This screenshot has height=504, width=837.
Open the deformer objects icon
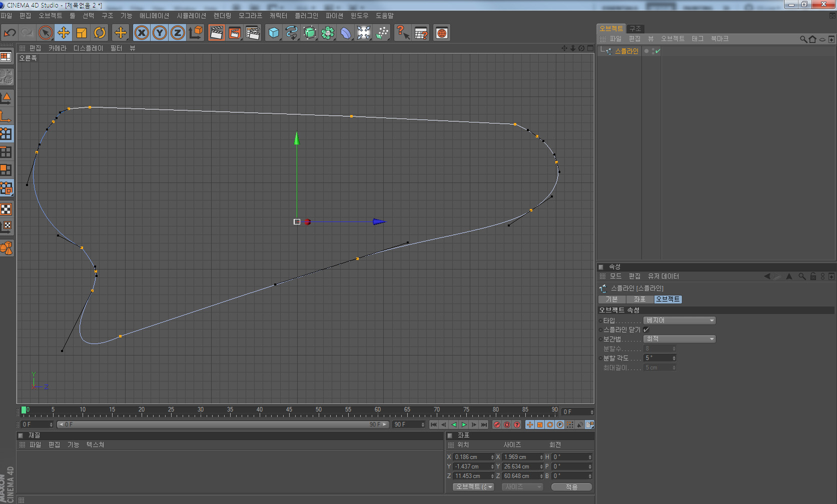click(x=346, y=33)
